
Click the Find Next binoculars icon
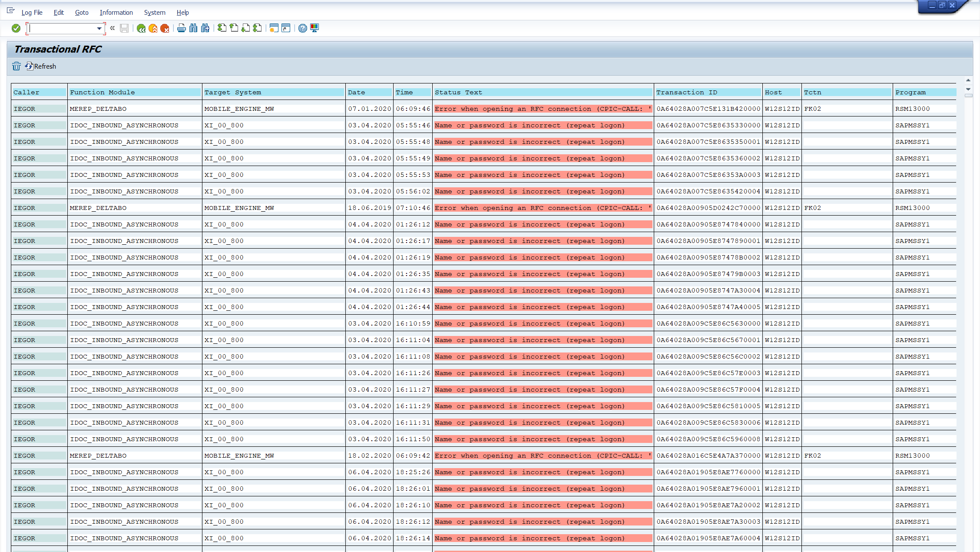[205, 28]
